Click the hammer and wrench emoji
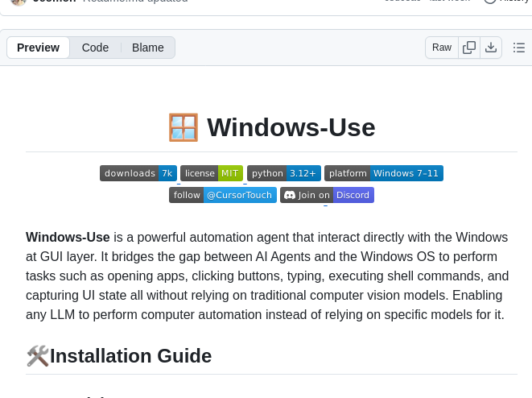 point(38,356)
